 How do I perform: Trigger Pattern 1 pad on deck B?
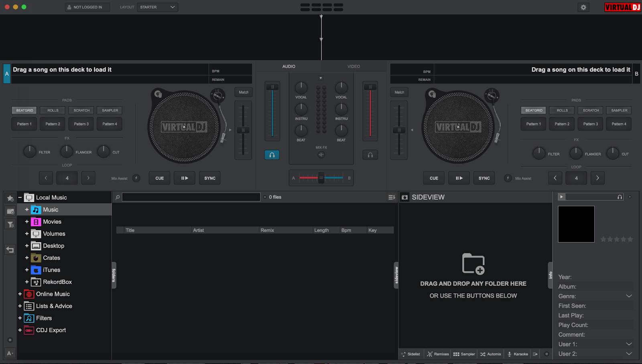coord(534,124)
